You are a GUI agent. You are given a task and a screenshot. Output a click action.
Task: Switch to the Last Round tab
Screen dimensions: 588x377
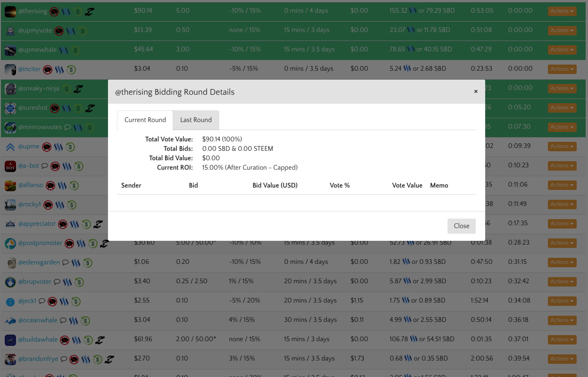[196, 120]
